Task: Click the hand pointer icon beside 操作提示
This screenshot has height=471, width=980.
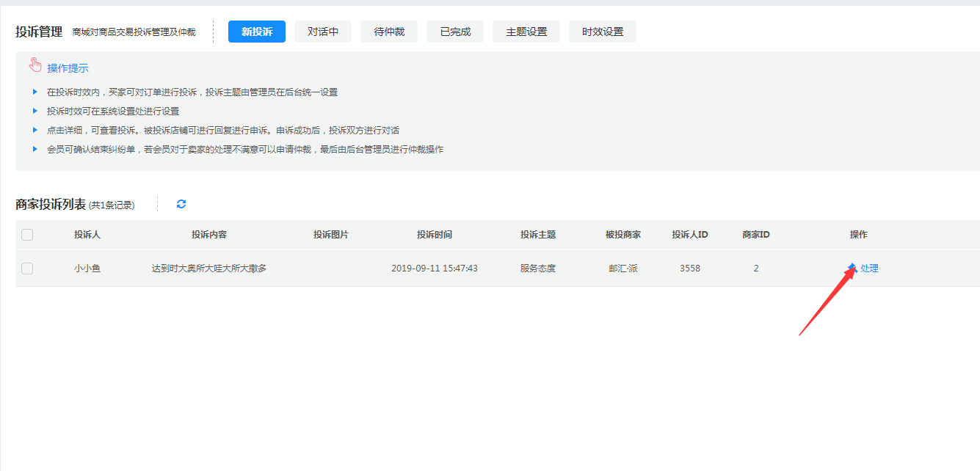Action: (35, 65)
